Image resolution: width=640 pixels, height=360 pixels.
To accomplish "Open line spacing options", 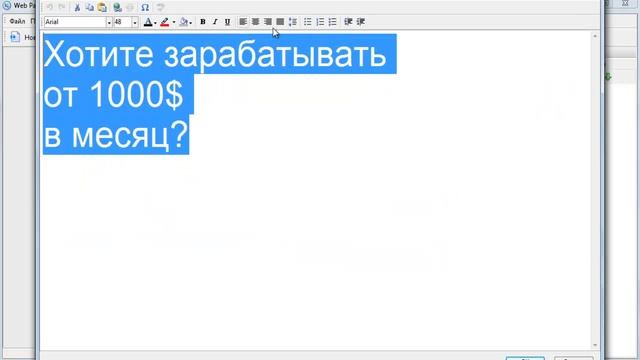I will pyautogui.click(x=293, y=22).
